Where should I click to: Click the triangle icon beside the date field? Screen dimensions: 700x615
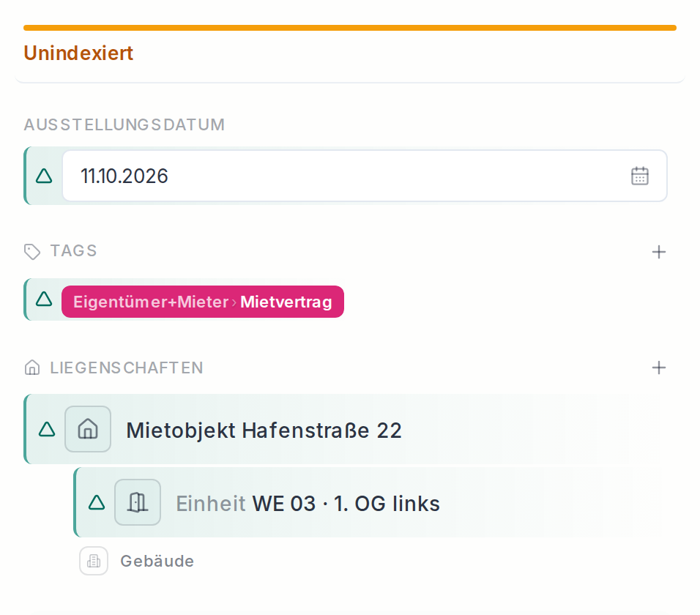pos(44,176)
